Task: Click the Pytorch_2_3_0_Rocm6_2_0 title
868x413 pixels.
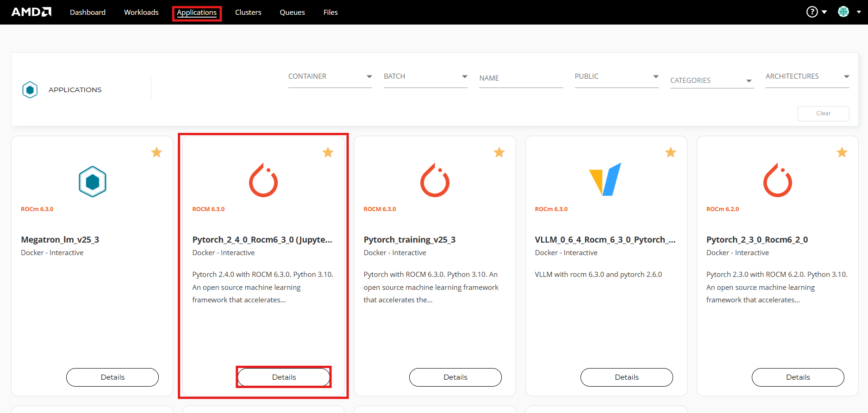Action: pos(757,240)
